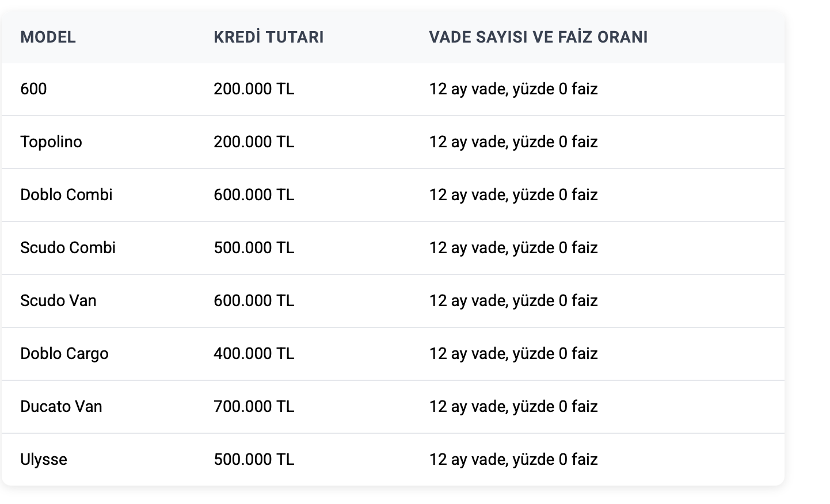Click the Scudo Combi model name
The image size is (830, 504).
(x=68, y=248)
